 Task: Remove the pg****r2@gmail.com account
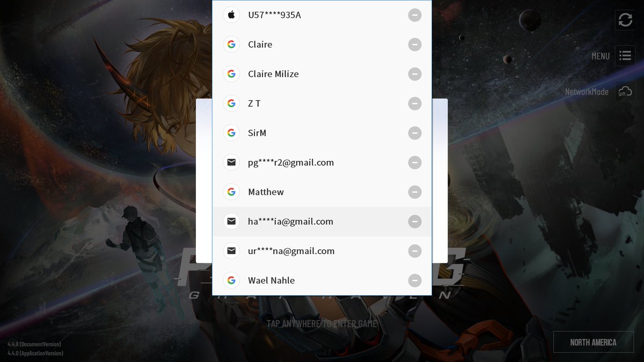click(415, 162)
